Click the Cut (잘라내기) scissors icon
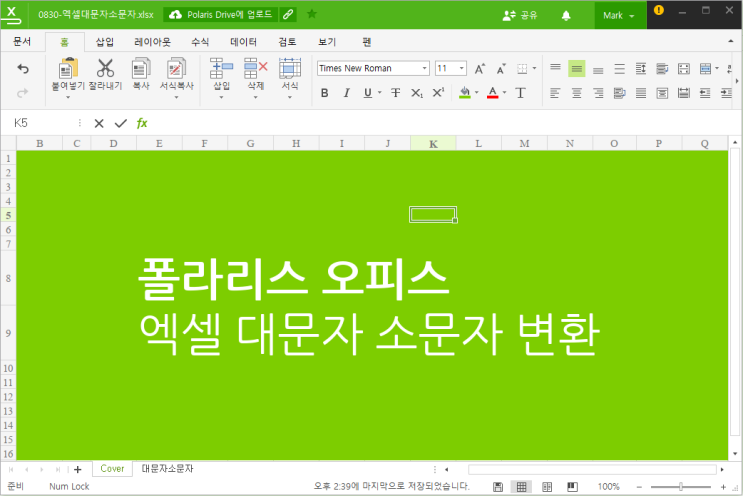The image size is (743, 496). click(105, 68)
